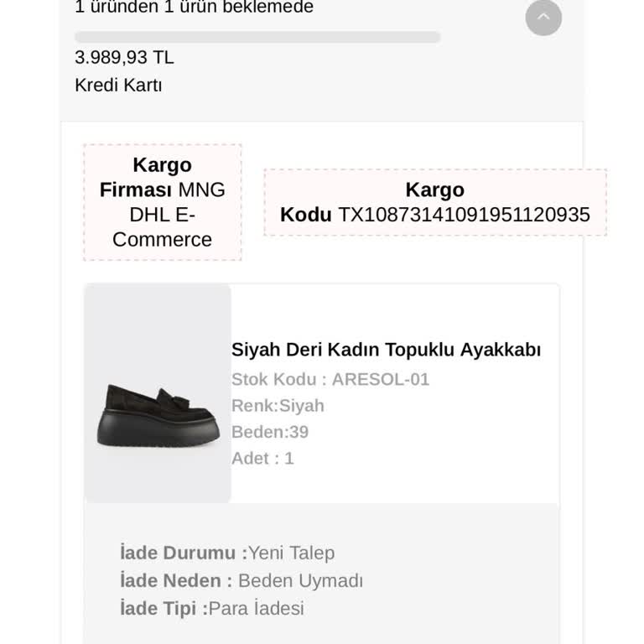Click the İade Tipi label
644x644 pixels.
(x=164, y=608)
